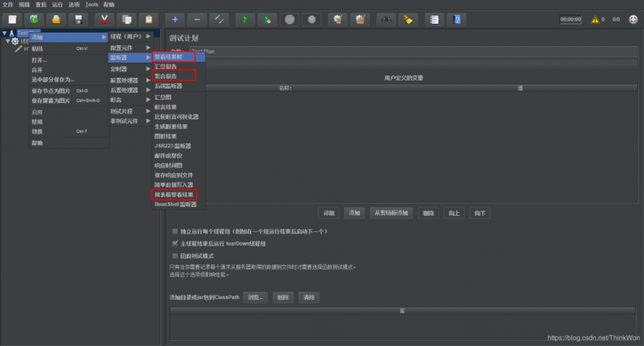Open 编辑 menu in menu bar

(x=24, y=5)
